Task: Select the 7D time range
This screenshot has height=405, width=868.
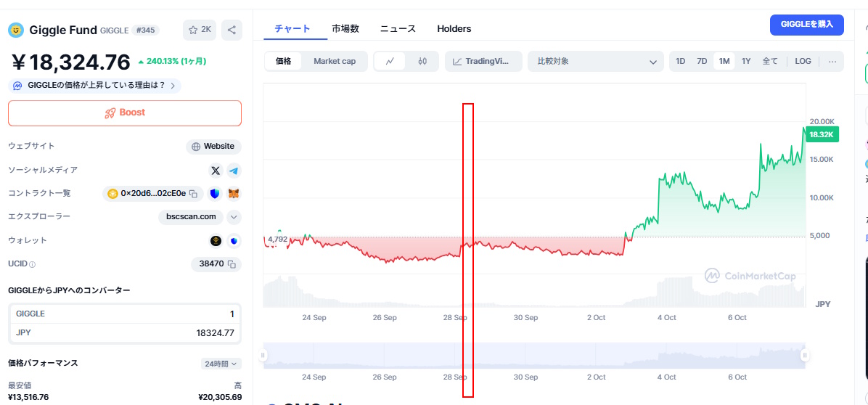Action: [702, 62]
